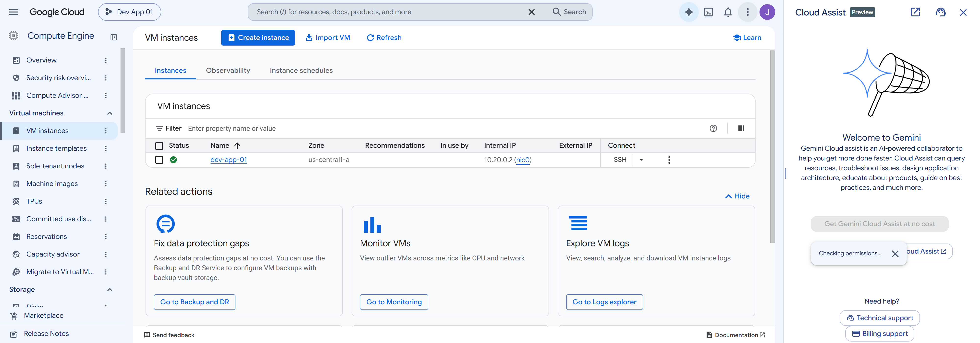Check the dev-app-01 row checkbox

(159, 160)
